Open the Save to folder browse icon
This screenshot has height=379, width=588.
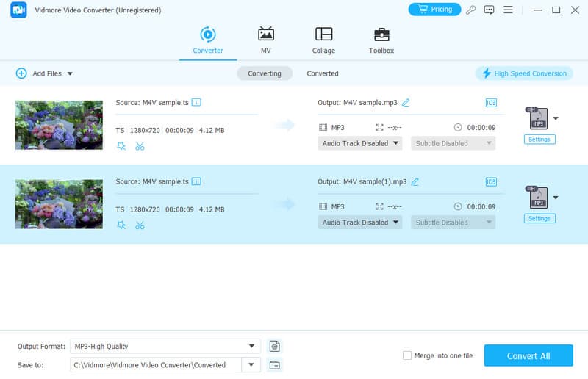click(x=275, y=365)
